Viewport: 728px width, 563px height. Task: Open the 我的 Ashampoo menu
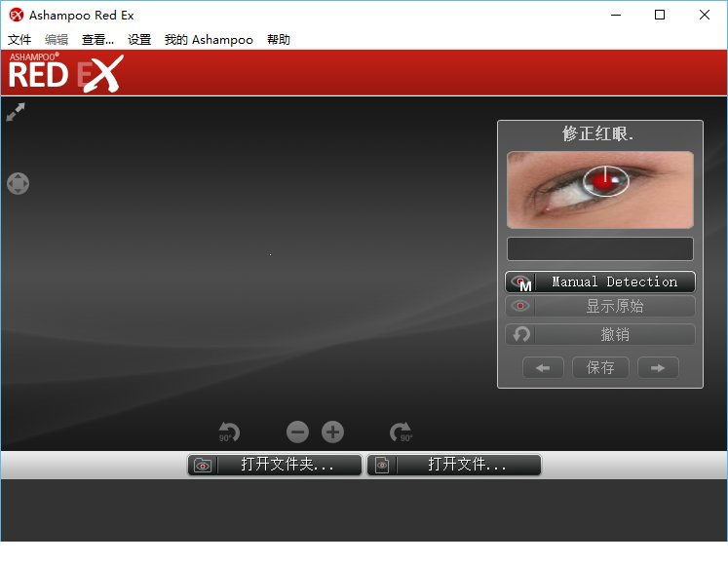[x=209, y=40]
